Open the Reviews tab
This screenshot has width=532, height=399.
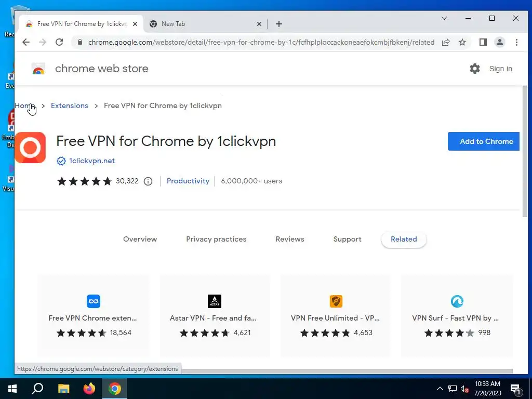coord(290,239)
